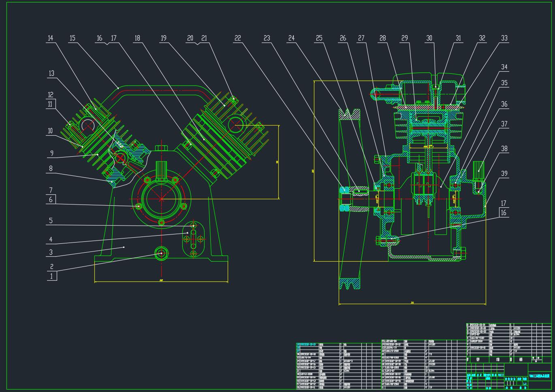555x392 pixels.
Task: Select callout number 4 on the left
Action: click(x=51, y=240)
